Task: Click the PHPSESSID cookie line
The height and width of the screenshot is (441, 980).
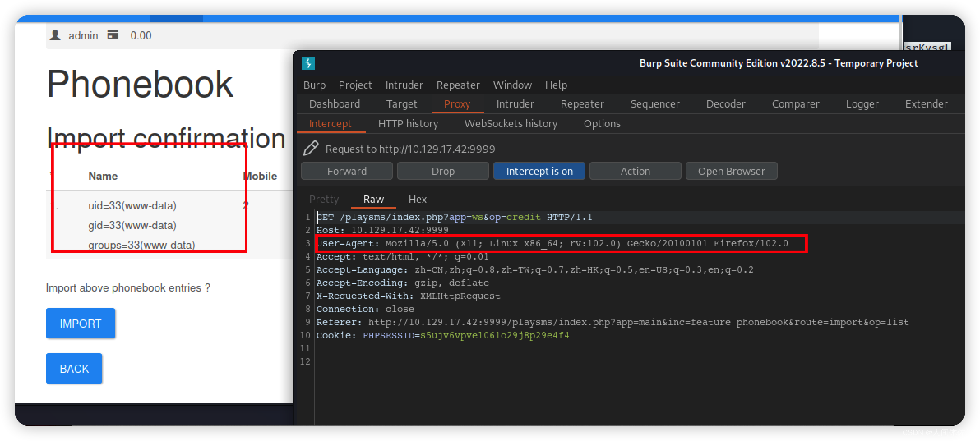Action: pos(443,335)
